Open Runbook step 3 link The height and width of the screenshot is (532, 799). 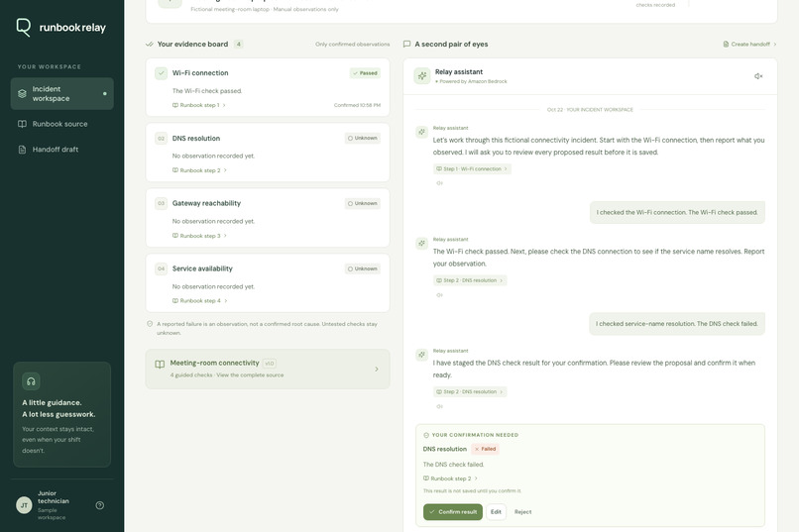(199, 236)
